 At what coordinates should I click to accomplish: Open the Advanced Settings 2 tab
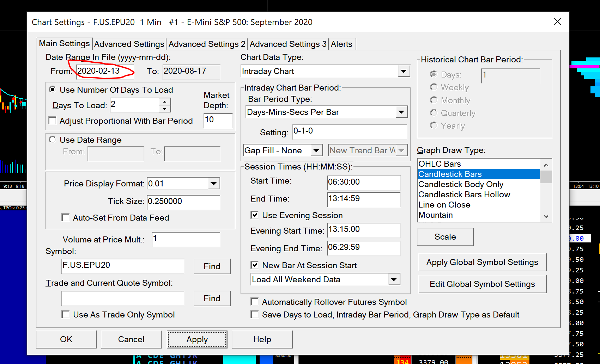click(207, 44)
